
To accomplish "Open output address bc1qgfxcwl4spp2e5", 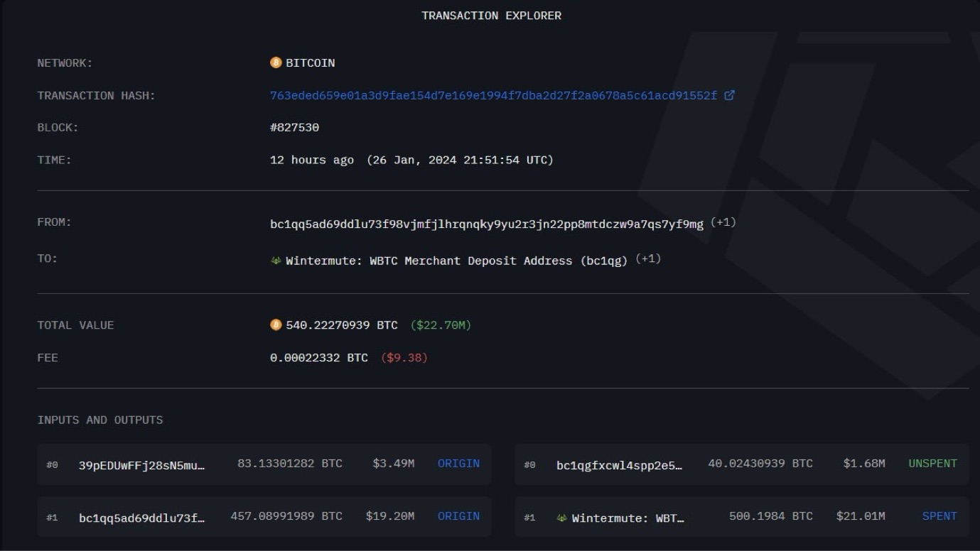I will pos(619,465).
